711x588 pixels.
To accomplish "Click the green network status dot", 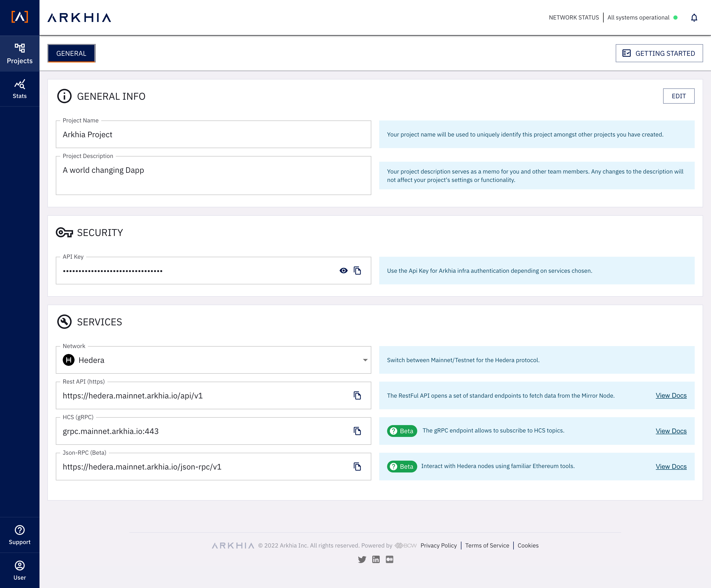I will coord(675,18).
